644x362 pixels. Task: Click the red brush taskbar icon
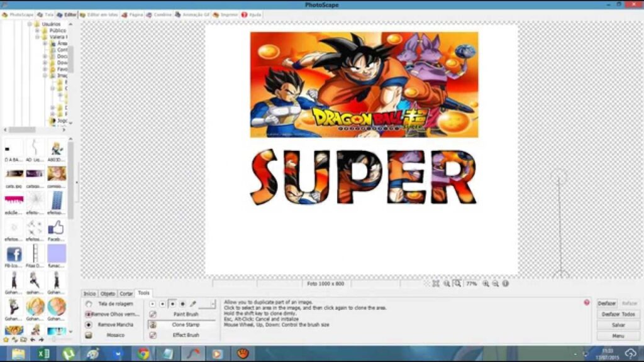192,353
